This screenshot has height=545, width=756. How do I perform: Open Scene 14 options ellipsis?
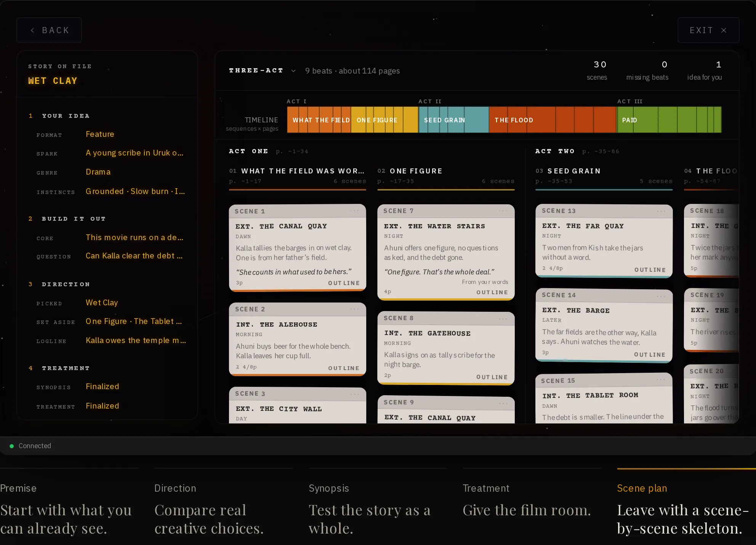pyautogui.click(x=661, y=296)
